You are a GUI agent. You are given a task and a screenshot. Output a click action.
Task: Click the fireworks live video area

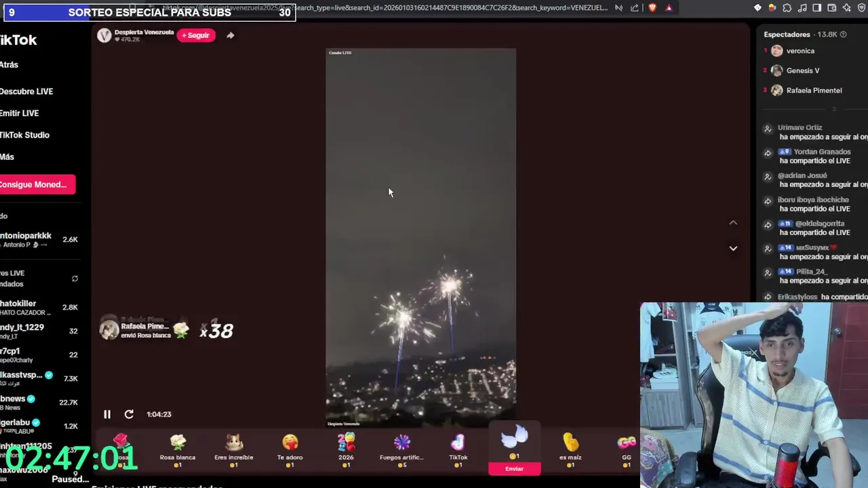[420, 237]
